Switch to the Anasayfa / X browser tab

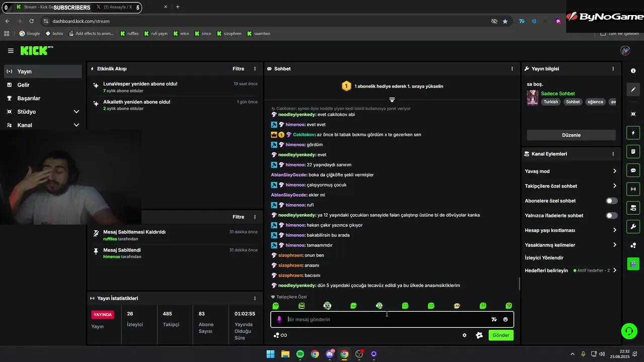coord(117,7)
